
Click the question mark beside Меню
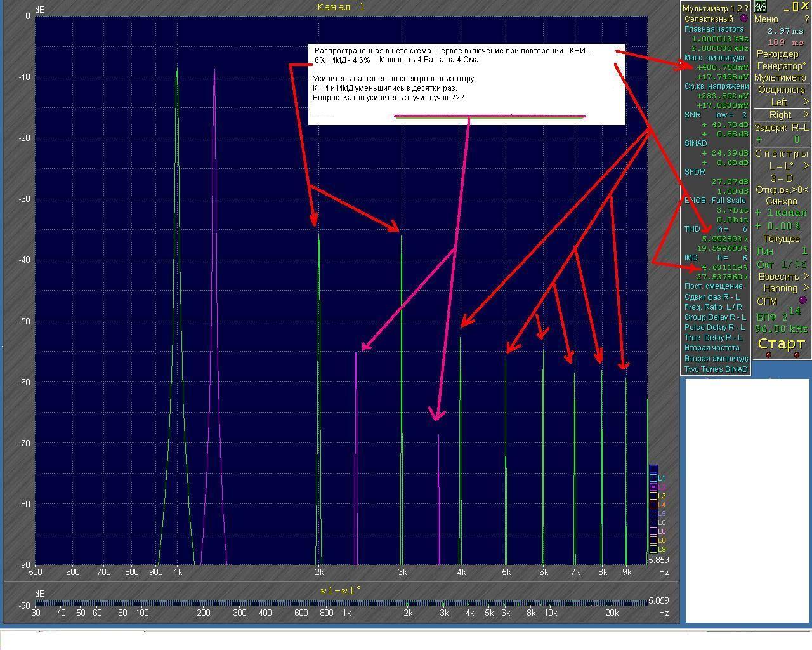click(806, 19)
